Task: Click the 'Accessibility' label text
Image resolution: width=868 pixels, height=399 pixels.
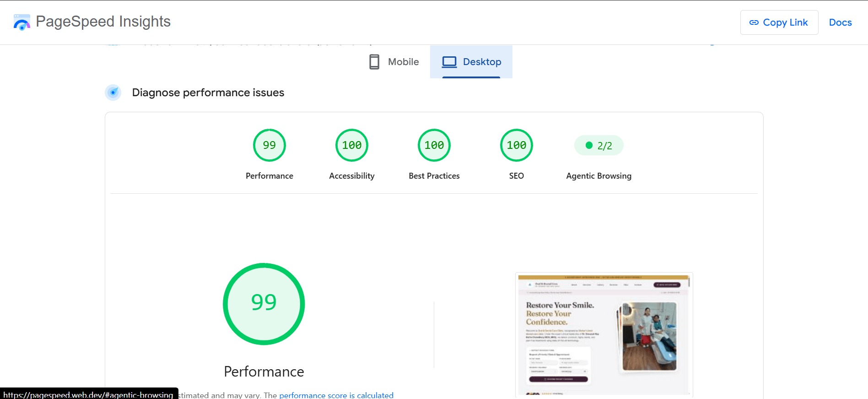Action: click(x=352, y=176)
